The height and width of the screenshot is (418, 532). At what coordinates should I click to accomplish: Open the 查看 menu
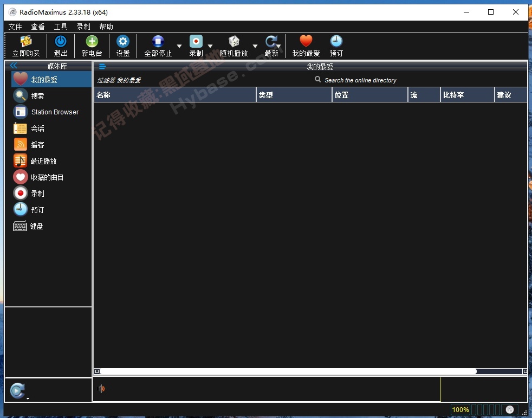(x=38, y=27)
